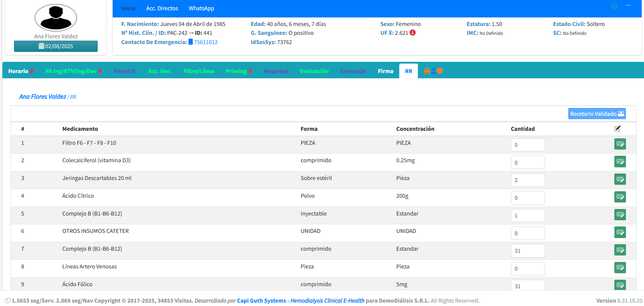Click emergency contact number 75611012
This screenshot has height=306, width=644.
click(x=206, y=42)
